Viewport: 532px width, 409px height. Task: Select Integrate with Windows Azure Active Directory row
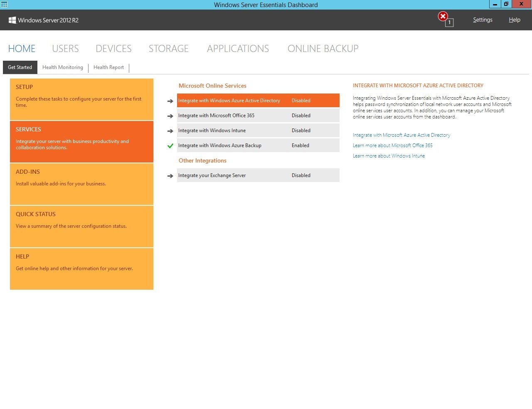click(x=258, y=101)
